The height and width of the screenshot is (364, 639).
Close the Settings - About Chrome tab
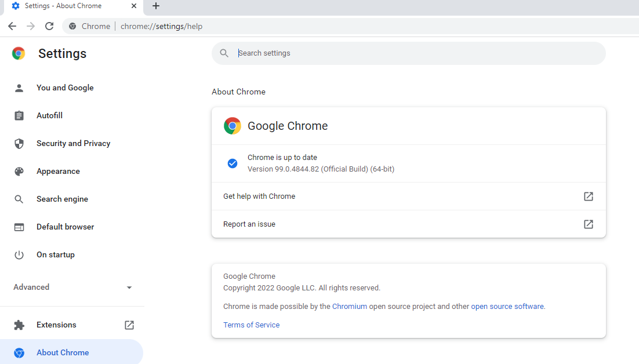[134, 6]
